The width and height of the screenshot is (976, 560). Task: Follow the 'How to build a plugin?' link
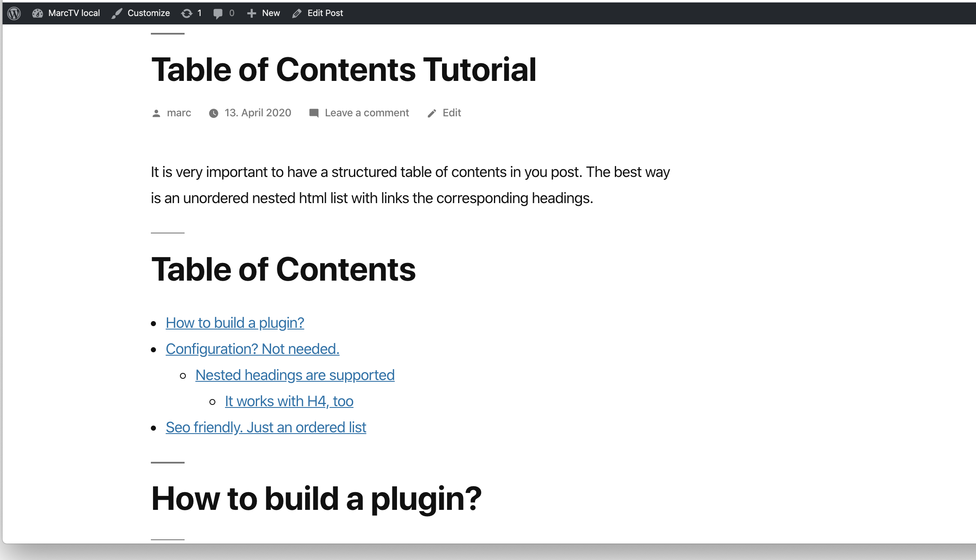235,323
